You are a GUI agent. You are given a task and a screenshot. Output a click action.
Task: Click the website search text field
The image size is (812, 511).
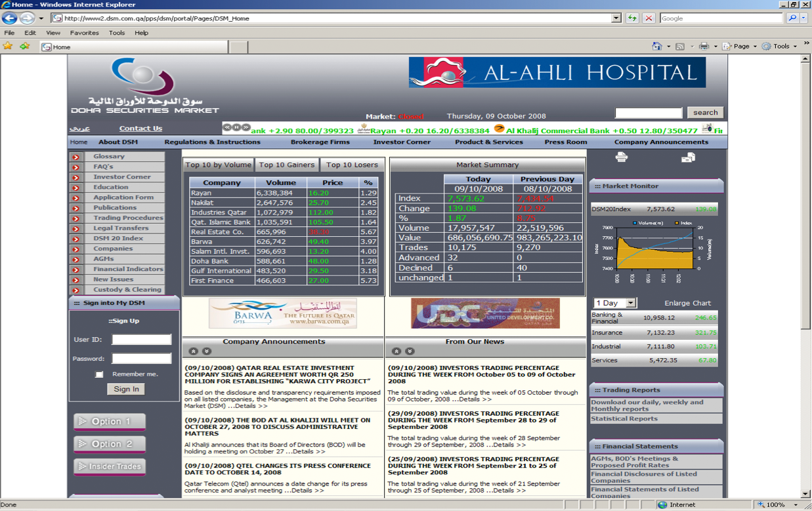[649, 113]
